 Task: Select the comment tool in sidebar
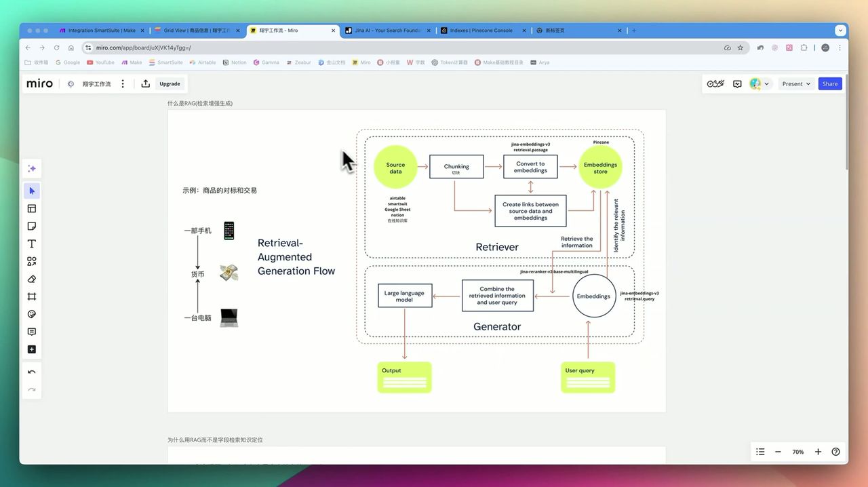click(x=32, y=332)
